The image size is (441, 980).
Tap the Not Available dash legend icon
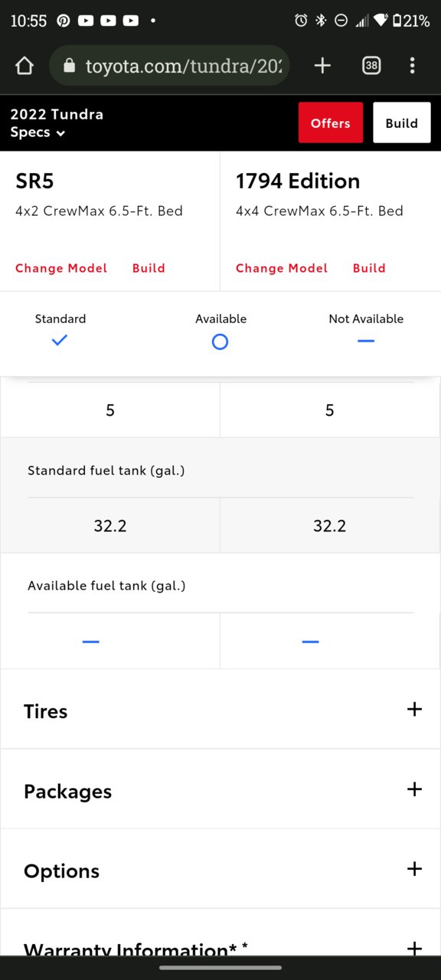coord(366,341)
